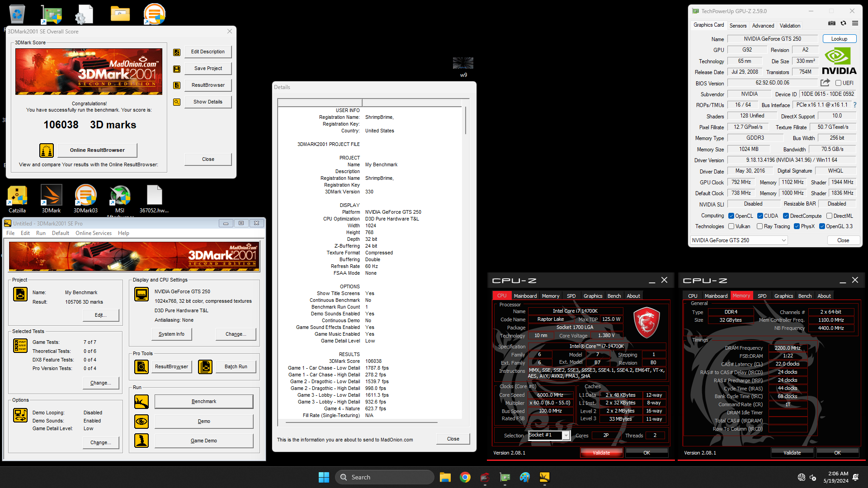Open the Recycle Bin desktop icon
This screenshot has height=488, width=868.
coord(17,14)
